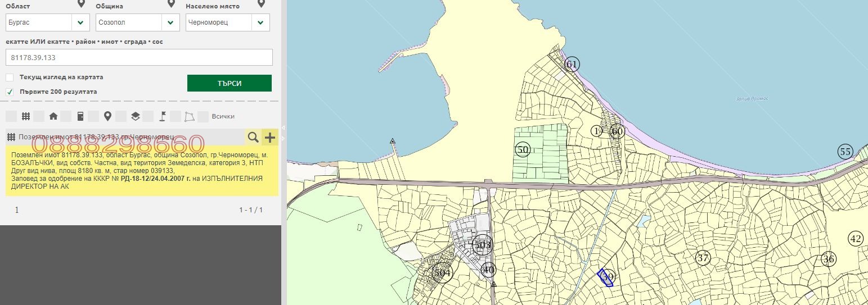Open the Община dropdown showing Созопол
Viewport: 868px width, 305px height.
coord(137,22)
